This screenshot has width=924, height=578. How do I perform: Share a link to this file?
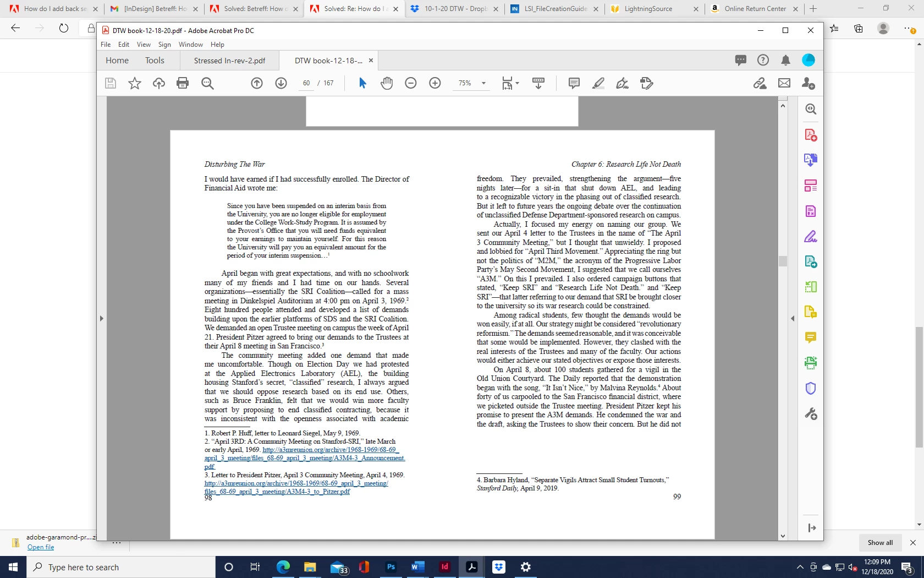coord(760,83)
